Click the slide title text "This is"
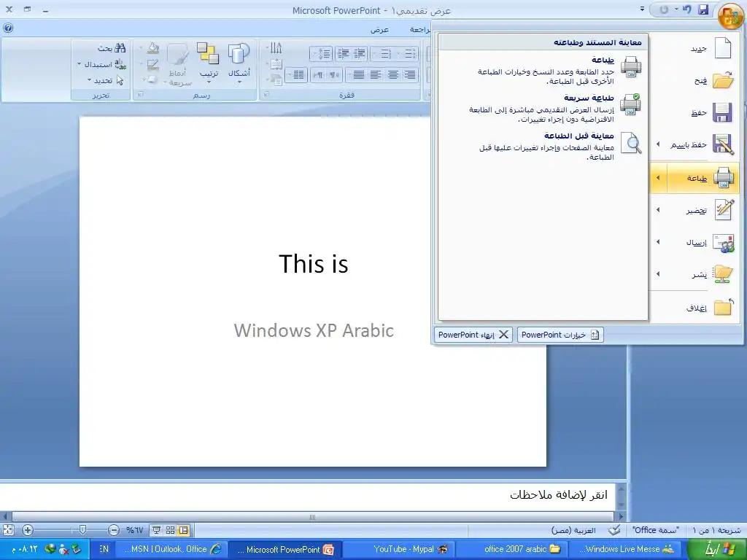This screenshot has width=747, height=560. pos(314,264)
